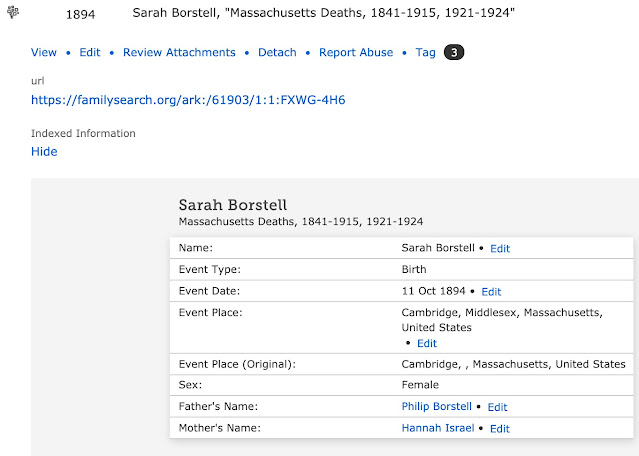Screen dimensions: 639x456
Task: Hide the indexed information
Action: (x=44, y=152)
